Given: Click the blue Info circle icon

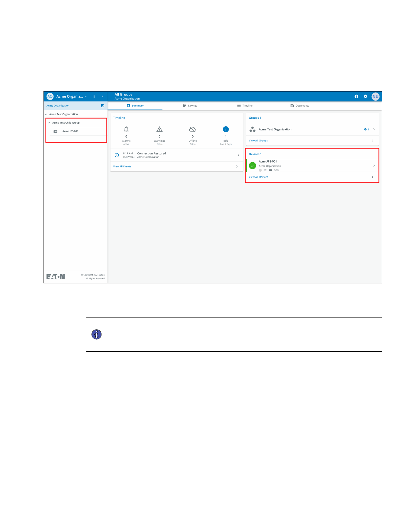Looking at the screenshot, I should (226, 129).
